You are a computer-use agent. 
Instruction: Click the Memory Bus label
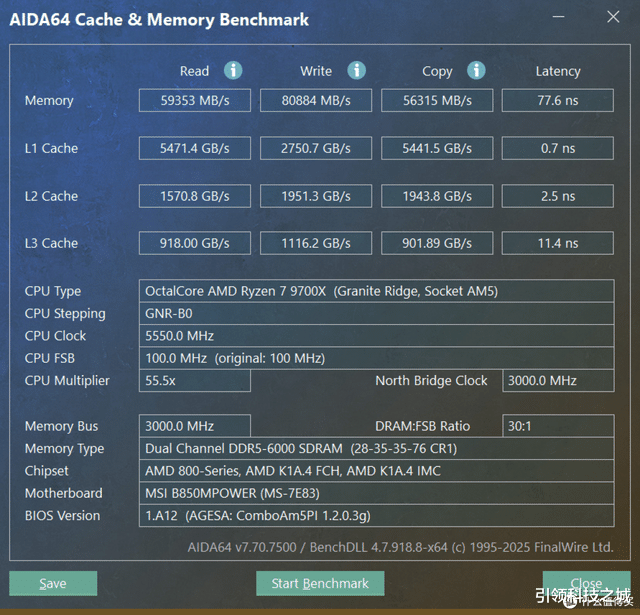pos(61,426)
